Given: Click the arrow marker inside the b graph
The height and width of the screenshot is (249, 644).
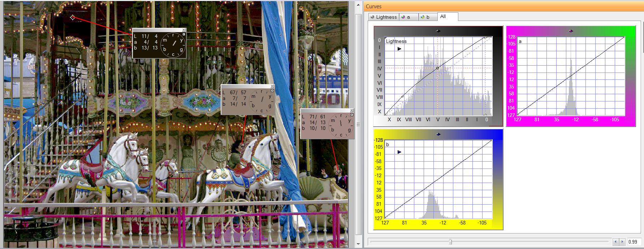Looking at the screenshot, I should coord(399,152).
